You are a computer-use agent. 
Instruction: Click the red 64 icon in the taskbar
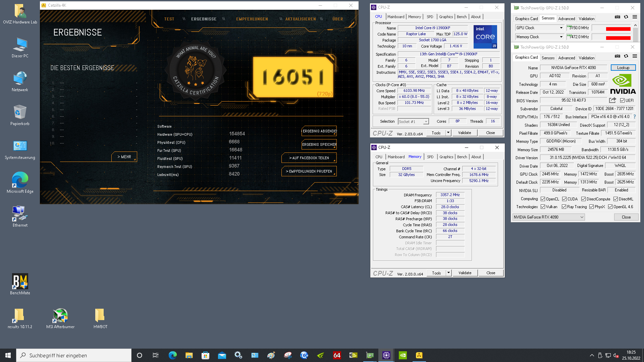coord(337,355)
